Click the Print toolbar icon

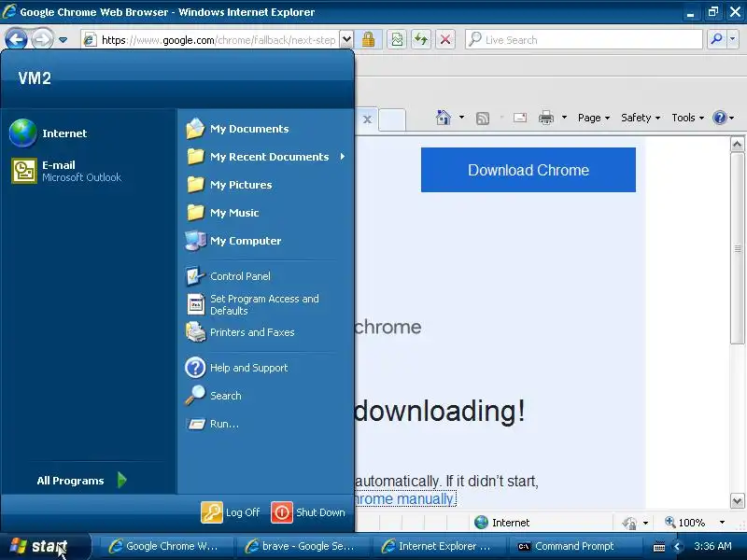(546, 118)
